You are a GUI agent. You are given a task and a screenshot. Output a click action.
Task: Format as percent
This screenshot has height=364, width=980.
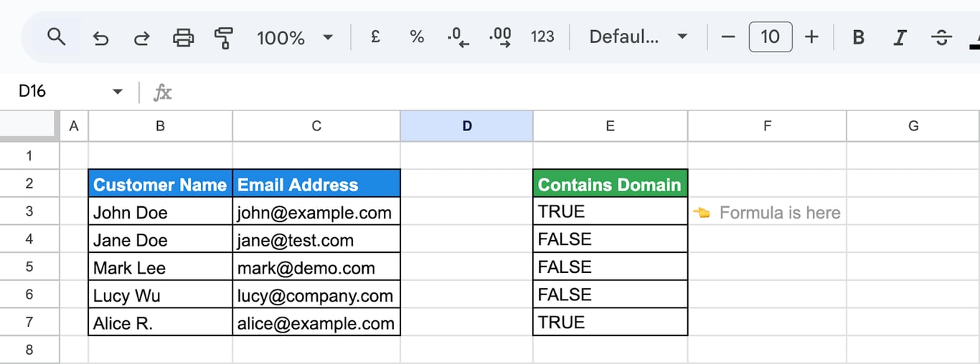pos(417,37)
